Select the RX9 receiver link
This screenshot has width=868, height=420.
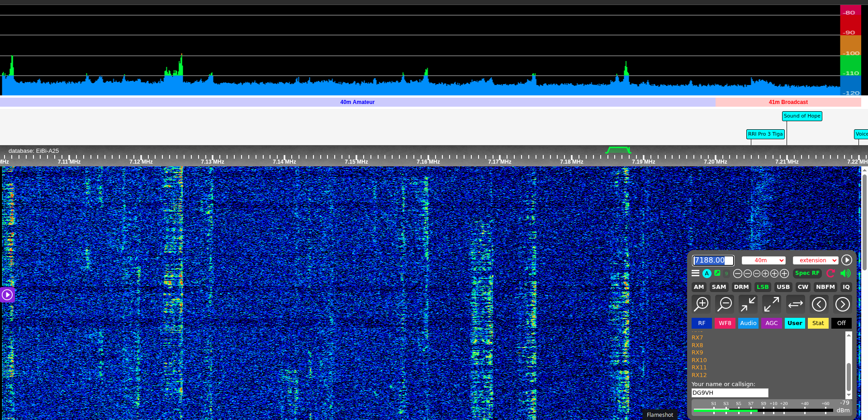click(697, 353)
